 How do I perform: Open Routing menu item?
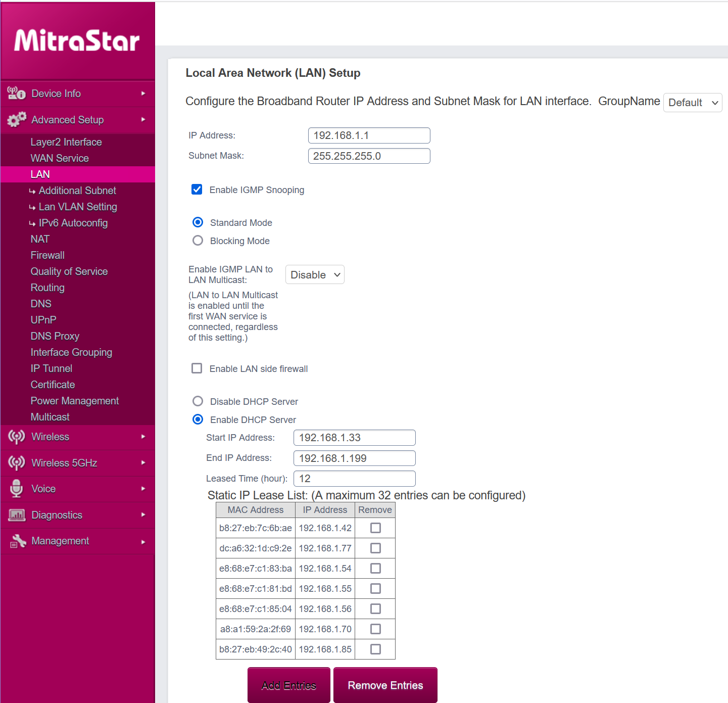coord(47,288)
